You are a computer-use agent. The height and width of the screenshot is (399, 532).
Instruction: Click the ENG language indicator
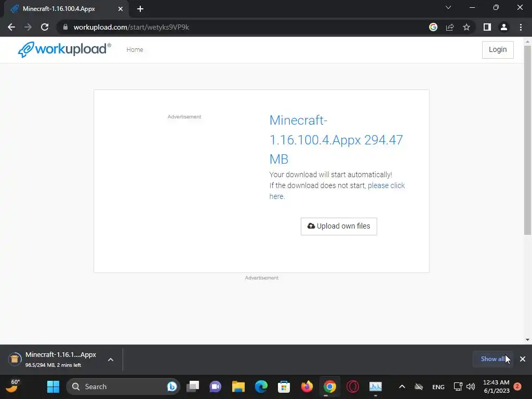(x=438, y=387)
